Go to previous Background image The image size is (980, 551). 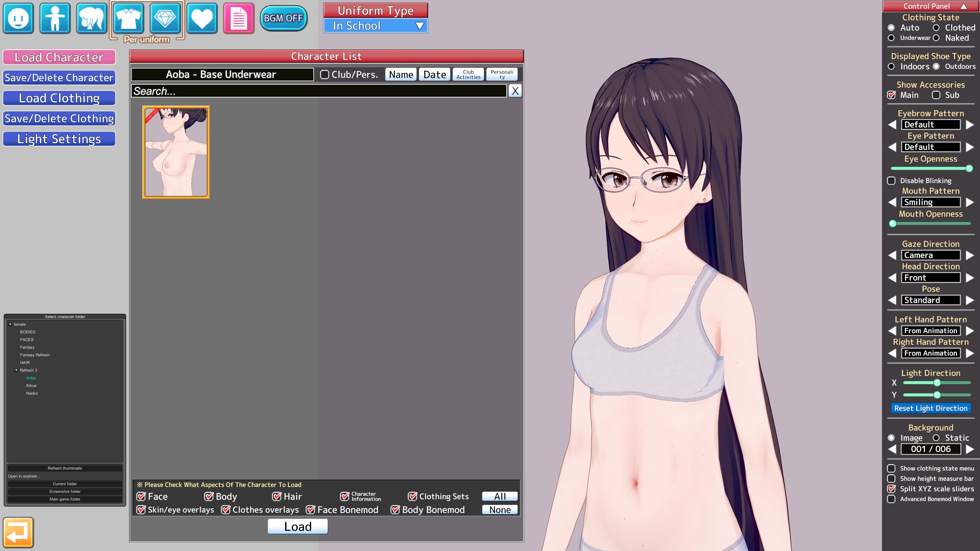tap(892, 449)
